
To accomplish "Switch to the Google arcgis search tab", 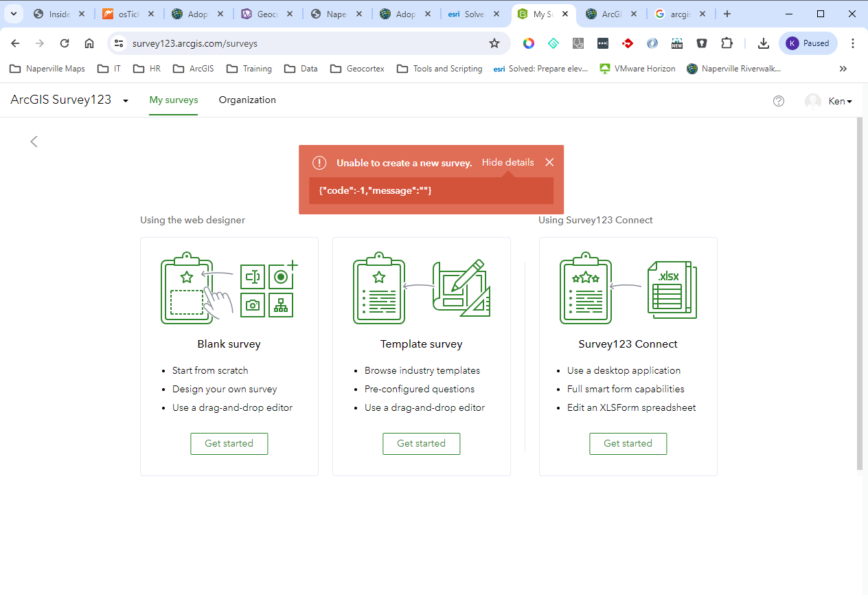I will [x=681, y=14].
